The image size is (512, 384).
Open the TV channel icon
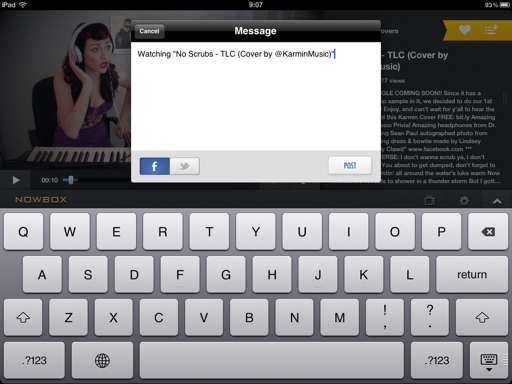coord(430,200)
